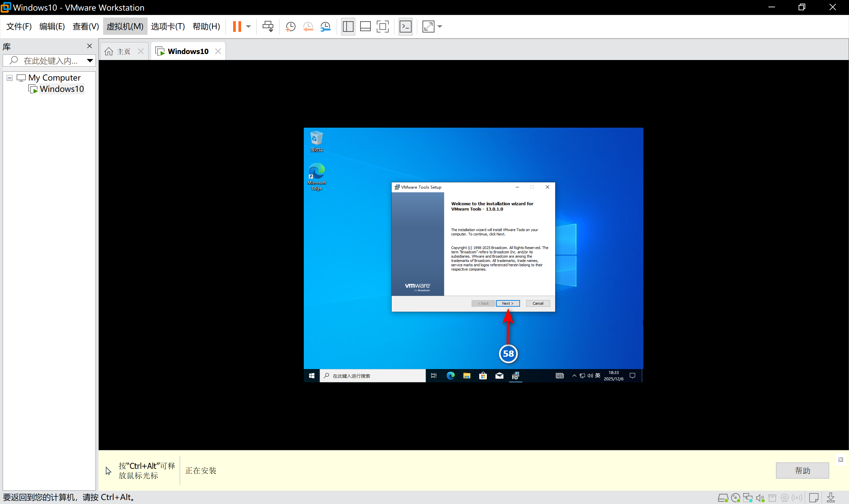
Task: Click the library search input field
Action: coord(51,60)
